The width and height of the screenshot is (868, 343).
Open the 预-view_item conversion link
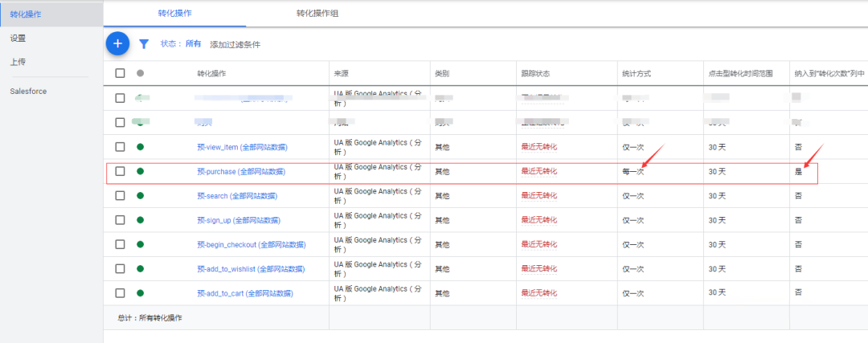[x=242, y=147]
